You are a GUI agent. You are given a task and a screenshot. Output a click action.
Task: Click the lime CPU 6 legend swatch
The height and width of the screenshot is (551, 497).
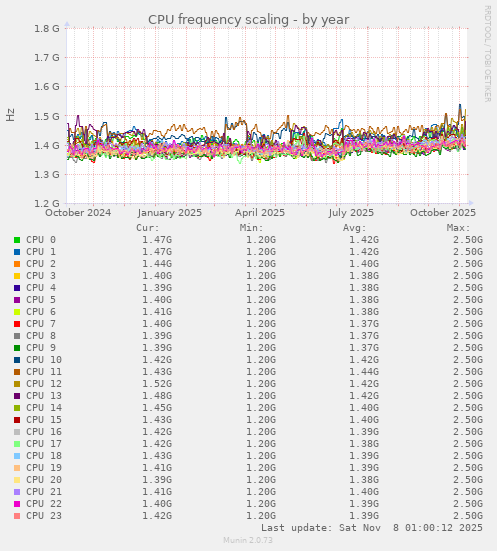pyautogui.click(x=17, y=312)
